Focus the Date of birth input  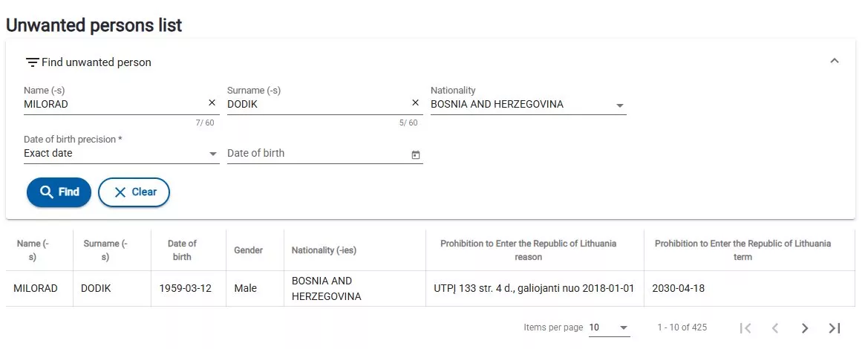316,154
